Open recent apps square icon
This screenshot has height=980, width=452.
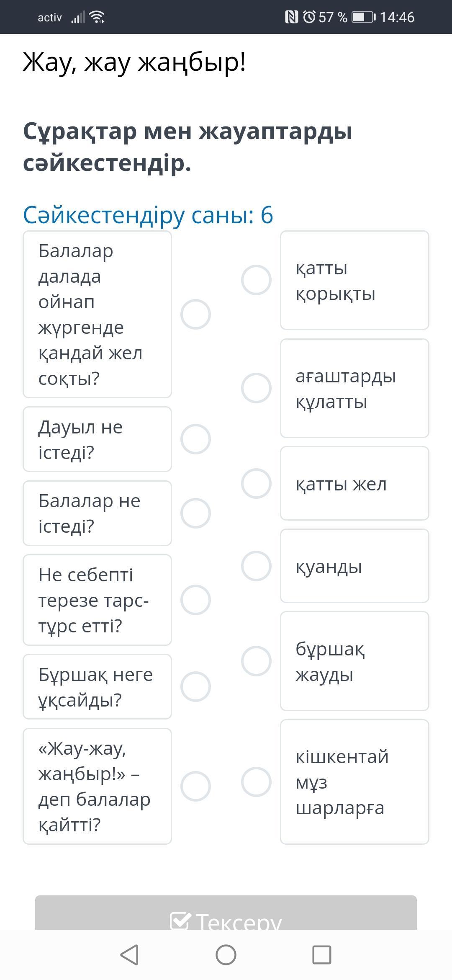(x=322, y=955)
